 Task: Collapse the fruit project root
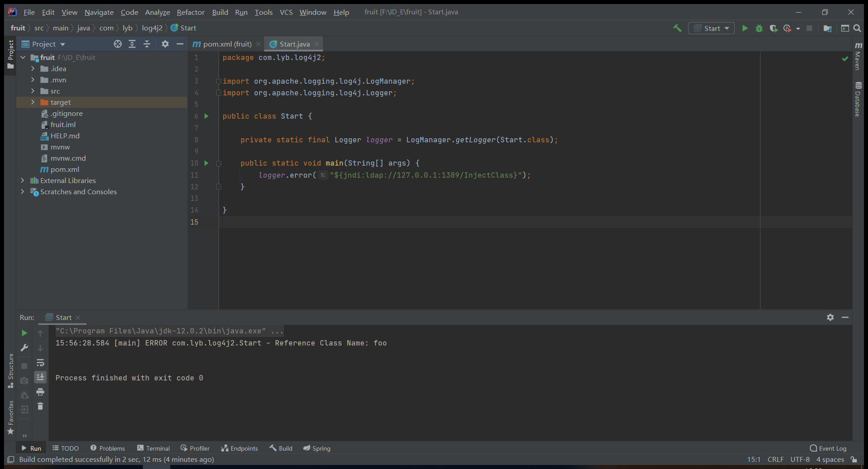23,58
